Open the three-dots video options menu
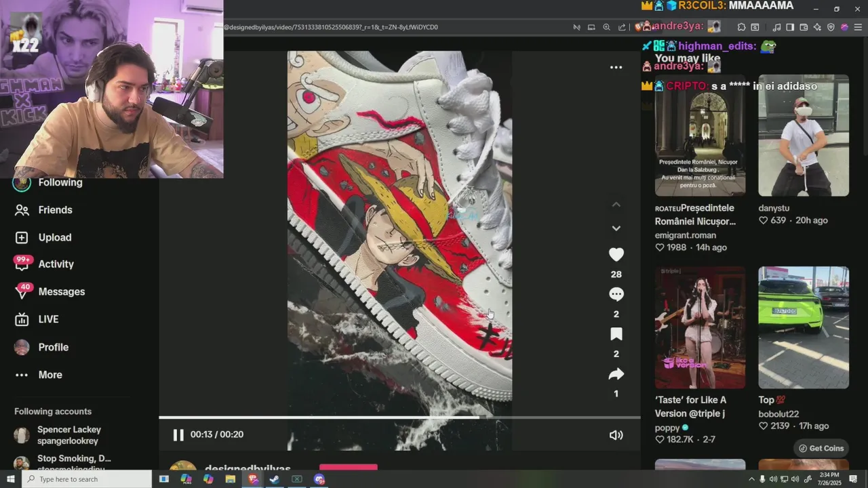 tap(616, 67)
